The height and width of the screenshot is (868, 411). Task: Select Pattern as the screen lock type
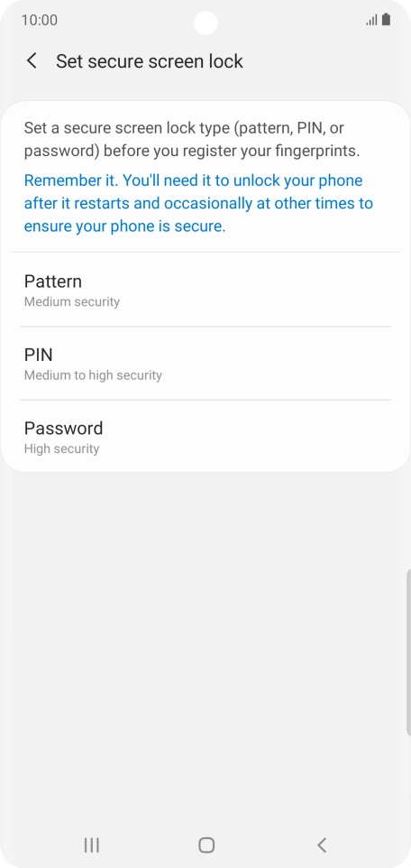pyautogui.click(x=205, y=290)
